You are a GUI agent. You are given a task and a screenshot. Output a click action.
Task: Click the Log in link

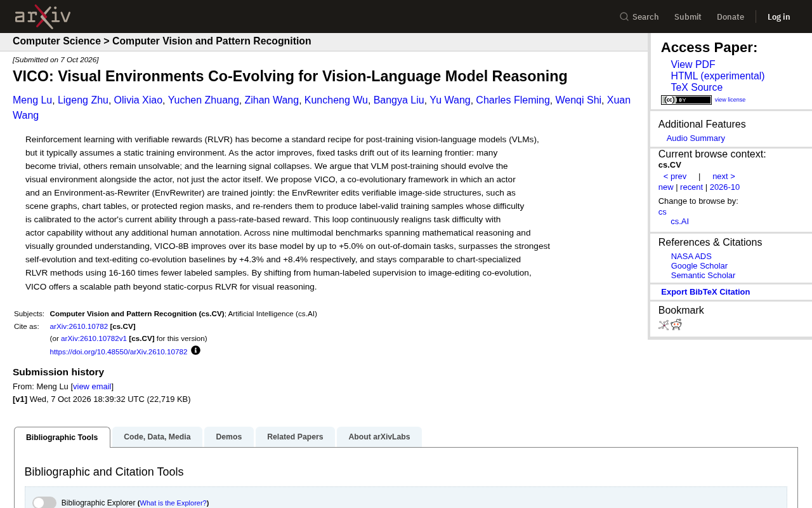pyautogui.click(x=779, y=17)
